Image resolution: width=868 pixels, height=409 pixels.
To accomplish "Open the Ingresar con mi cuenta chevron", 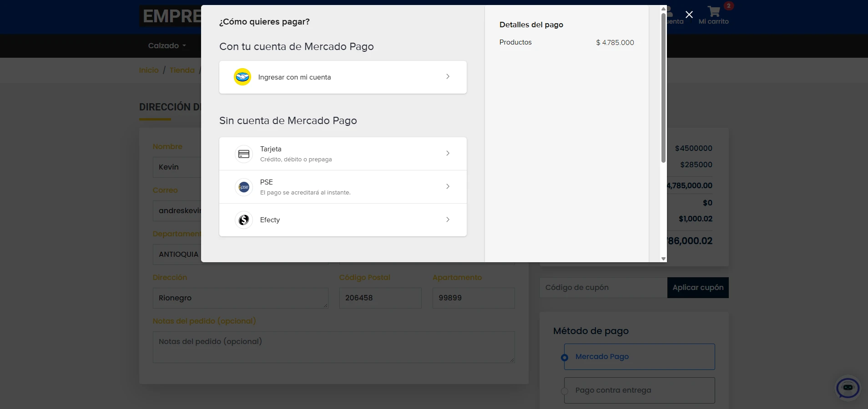I will (448, 76).
